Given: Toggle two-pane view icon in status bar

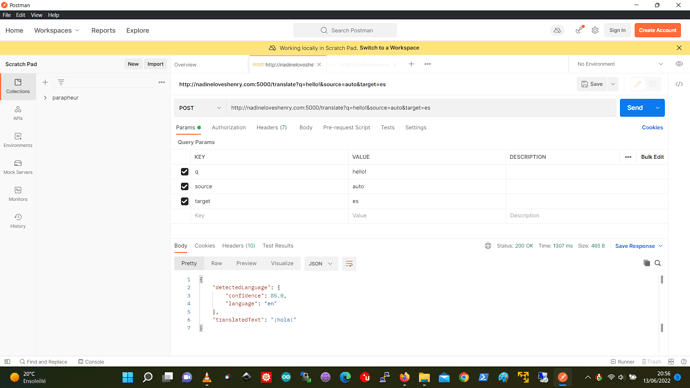Looking at the screenshot, I should [671, 362].
